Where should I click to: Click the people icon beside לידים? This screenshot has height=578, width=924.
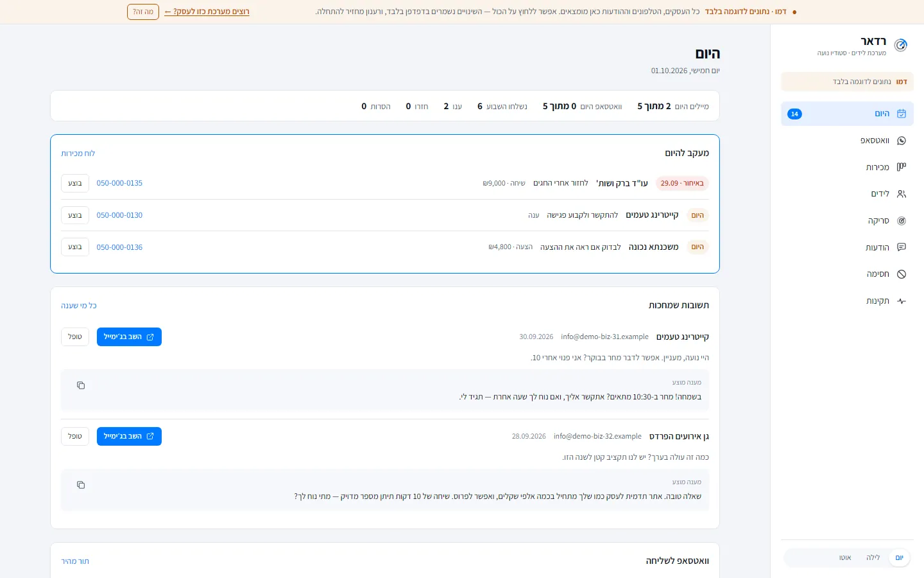pyautogui.click(x=902, y=194)
